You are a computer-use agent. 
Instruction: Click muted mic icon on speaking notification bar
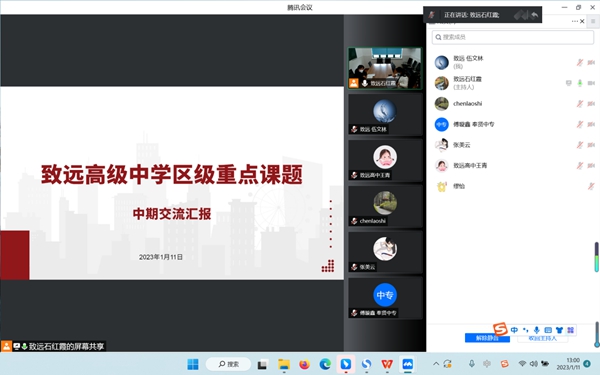tap(432, 15)
